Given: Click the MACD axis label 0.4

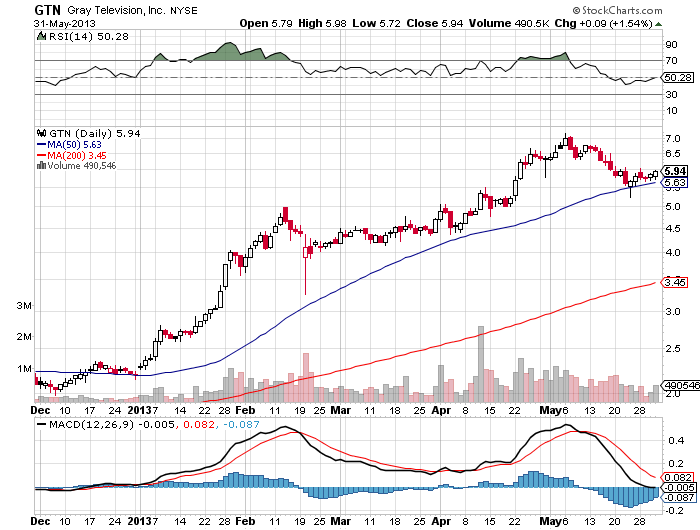Looking at the screenshot, I should (676, 441).
